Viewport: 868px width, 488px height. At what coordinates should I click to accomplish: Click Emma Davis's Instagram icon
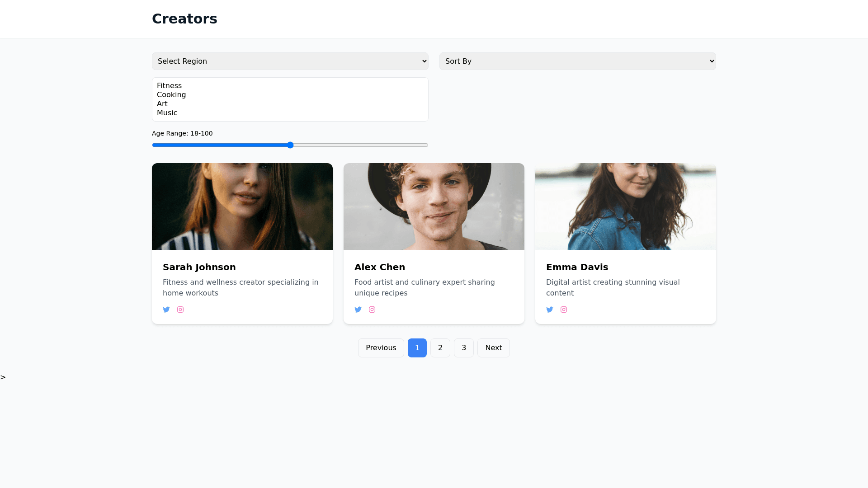564,310
